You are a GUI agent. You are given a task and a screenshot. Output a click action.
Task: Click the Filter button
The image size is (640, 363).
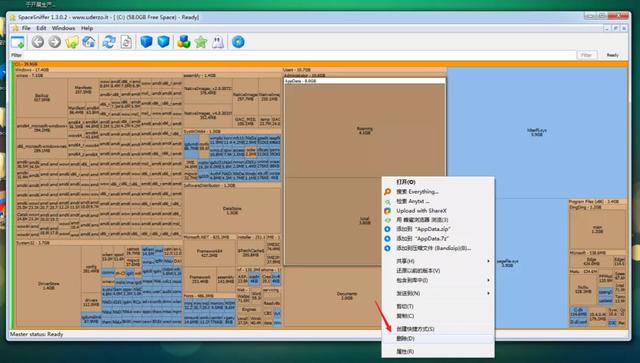click(x=587, y=55)
